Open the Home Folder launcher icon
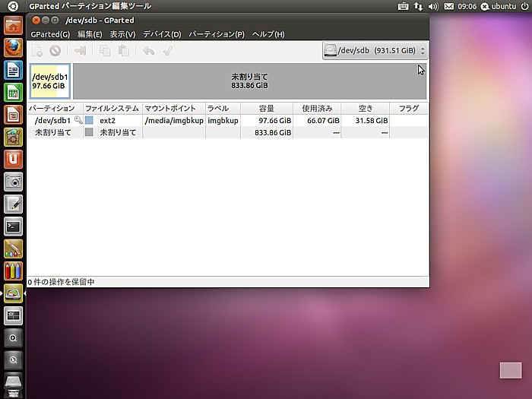Viewport: 532px width, 399px height. pyautogui.click(x=13, y=25)
